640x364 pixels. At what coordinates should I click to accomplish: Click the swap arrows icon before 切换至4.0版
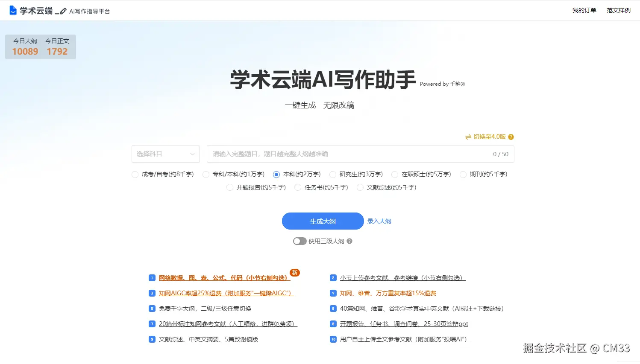pyautogui.click(x=468, y=137)
